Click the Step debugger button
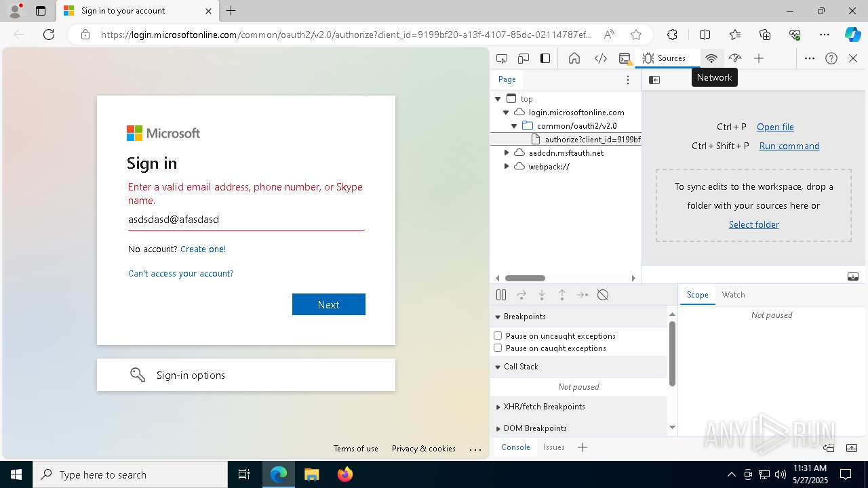 583,295
